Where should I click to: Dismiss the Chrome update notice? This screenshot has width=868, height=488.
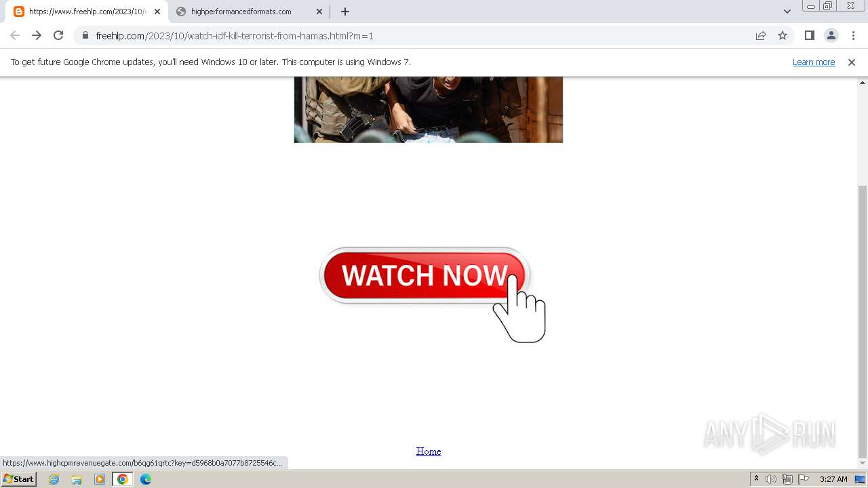pyautogui.click(x=852, y=62)
